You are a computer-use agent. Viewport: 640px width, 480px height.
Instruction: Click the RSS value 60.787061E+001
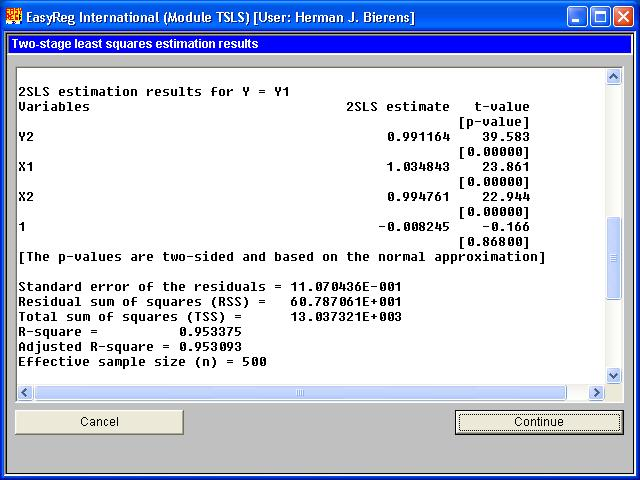click(346, 302)
